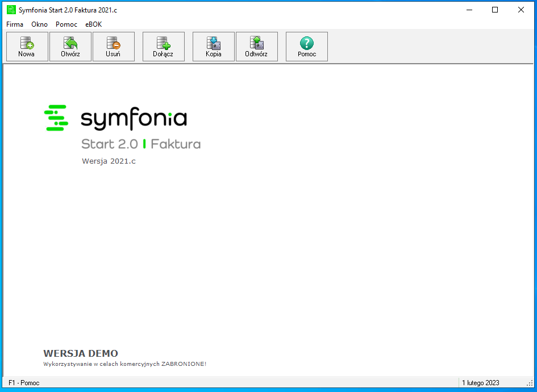Viewport: 537px width, 392px height.
Task: Open the eBOK menu
Action: coord(94,24)
